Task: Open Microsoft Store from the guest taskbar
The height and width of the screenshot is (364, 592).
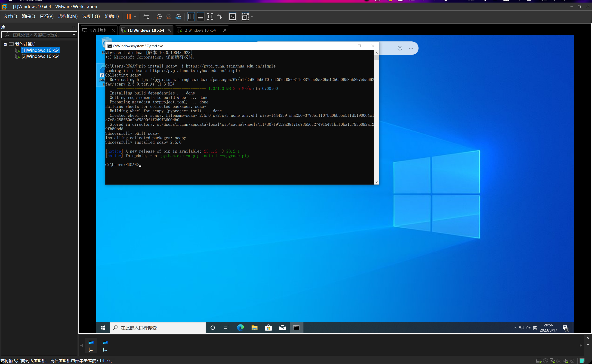Action: (x=268, y=328)
